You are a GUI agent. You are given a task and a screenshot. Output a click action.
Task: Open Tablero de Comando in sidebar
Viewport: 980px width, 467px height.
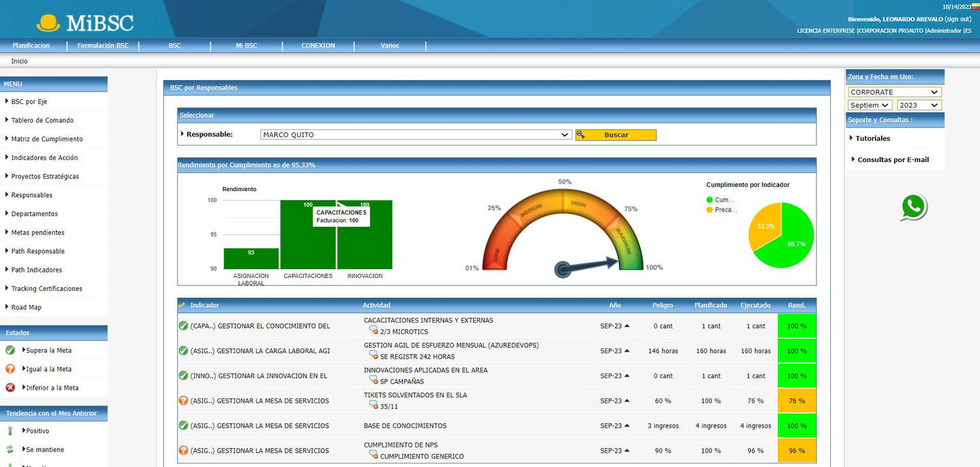click(42, 121)
